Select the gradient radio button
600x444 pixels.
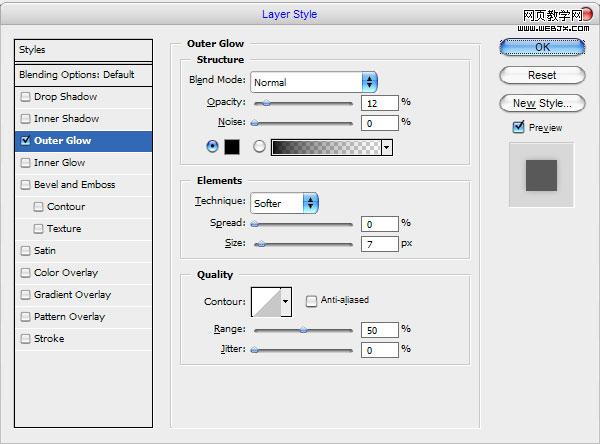260,146
